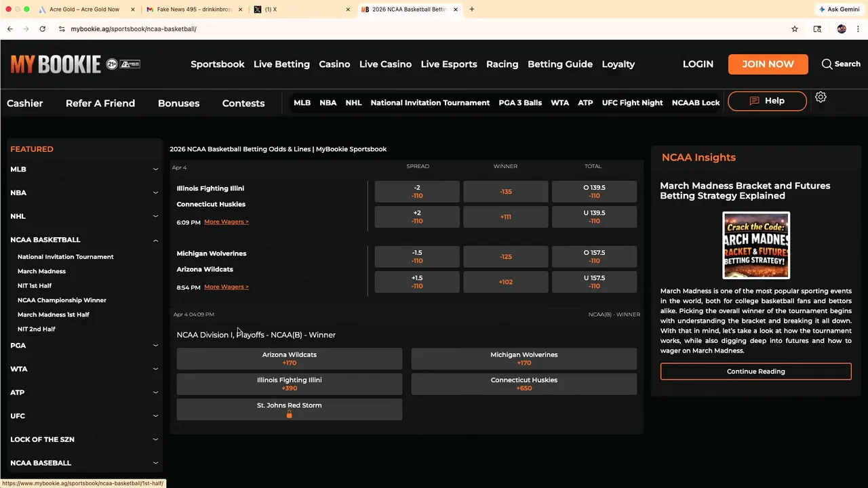Bet Connecticut Huskies moneyline +111
Screen dimensions: 868x488
click(x=505, y=217)
